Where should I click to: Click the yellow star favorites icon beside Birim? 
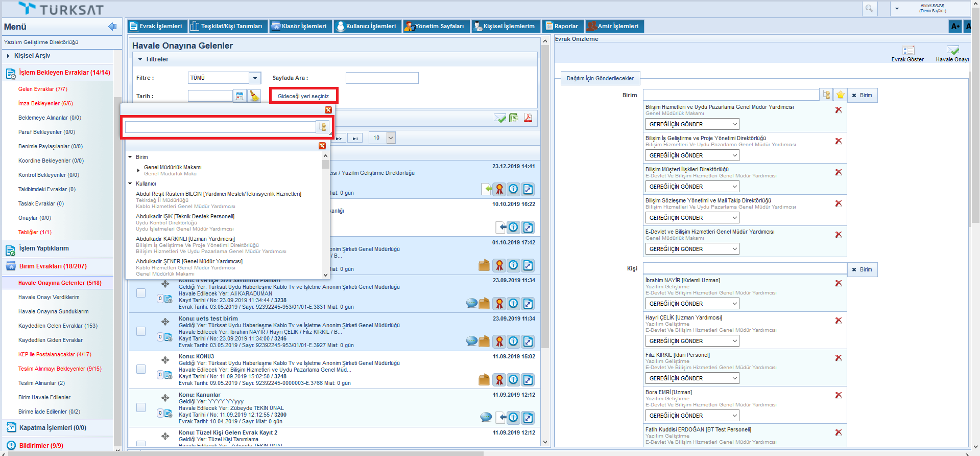pyautogui.click(x=840, y=95)
